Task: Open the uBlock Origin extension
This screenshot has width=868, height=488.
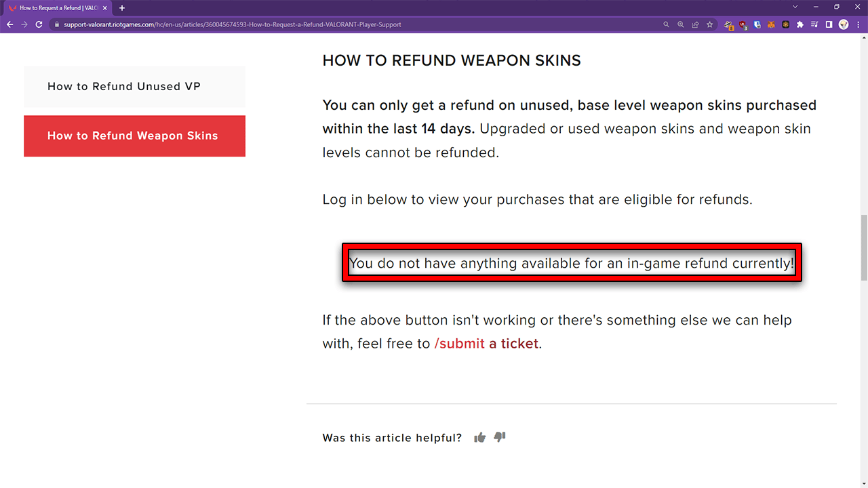Action: point(743,25)
